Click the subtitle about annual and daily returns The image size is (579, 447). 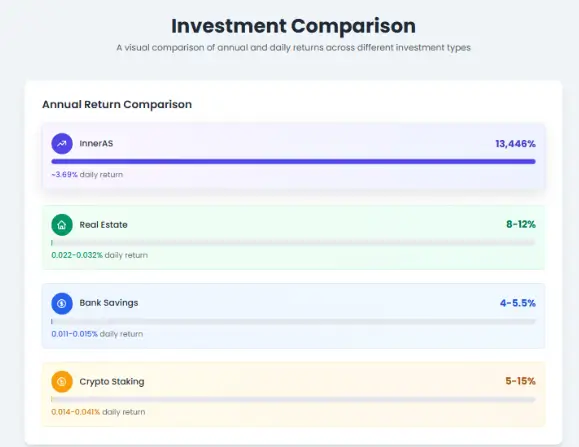coord(293,48)
